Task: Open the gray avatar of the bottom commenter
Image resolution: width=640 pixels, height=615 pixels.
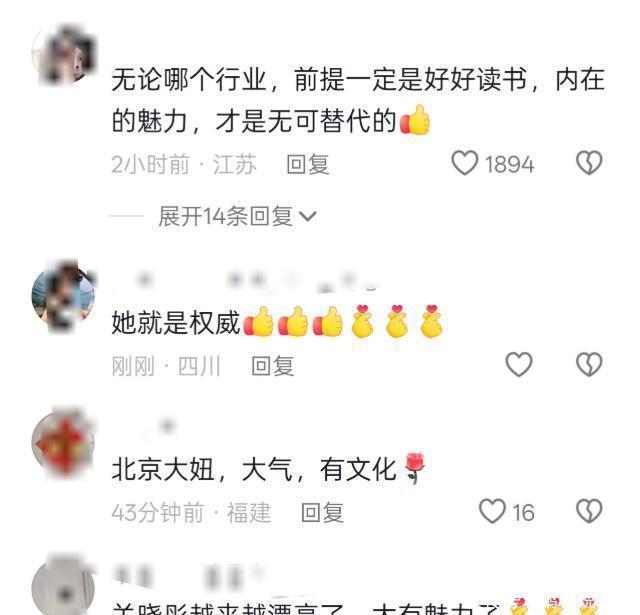Action: click(64, 588)
